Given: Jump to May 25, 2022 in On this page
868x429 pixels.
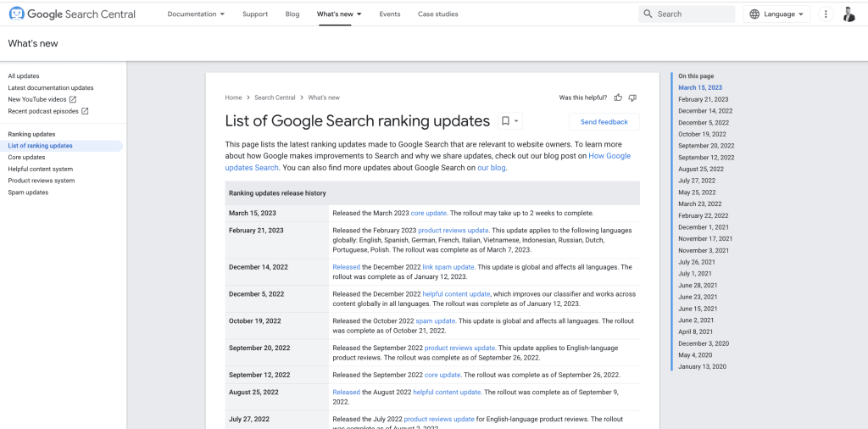Looking at the screenshot, I should (697, 192).
